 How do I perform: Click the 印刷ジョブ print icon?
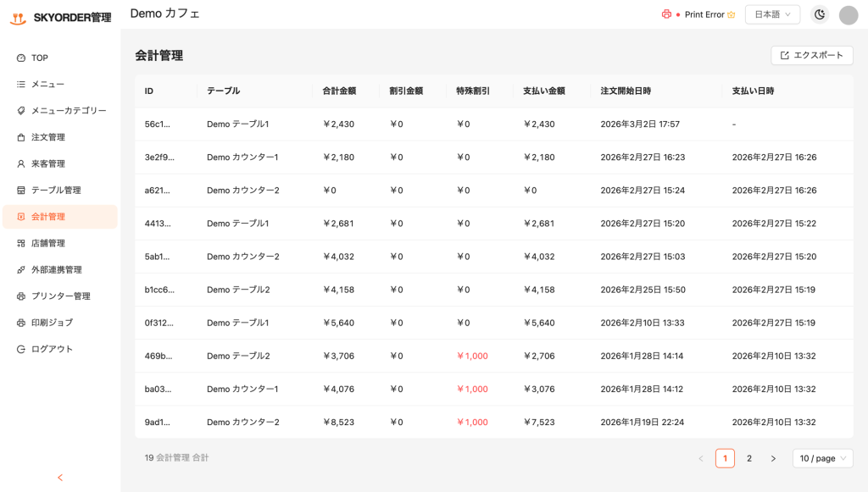(x=21, y=323)
